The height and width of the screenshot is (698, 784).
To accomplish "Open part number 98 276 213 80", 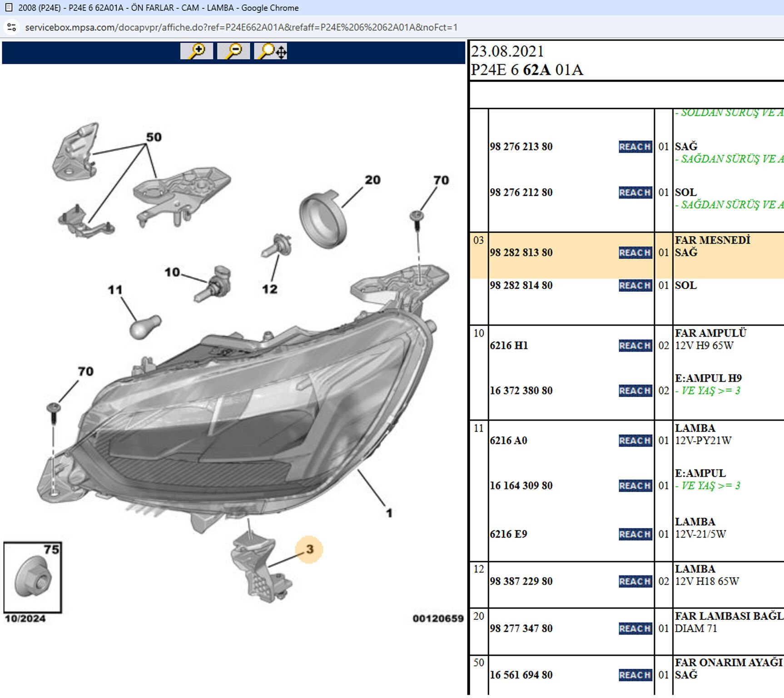I will [x=521, y=147].
